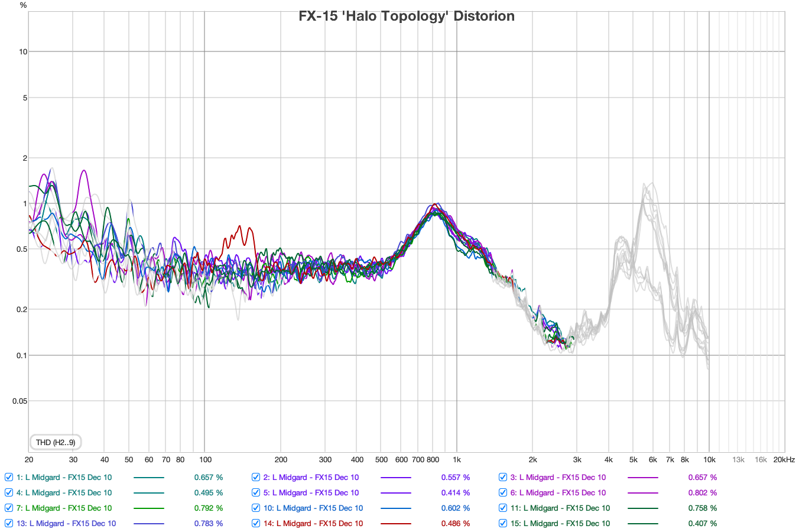Image resolution: width=799 pixels, height=532 pixels.
Task: Click the indigo line swatch for trace 13
Action: pos(149,523)
